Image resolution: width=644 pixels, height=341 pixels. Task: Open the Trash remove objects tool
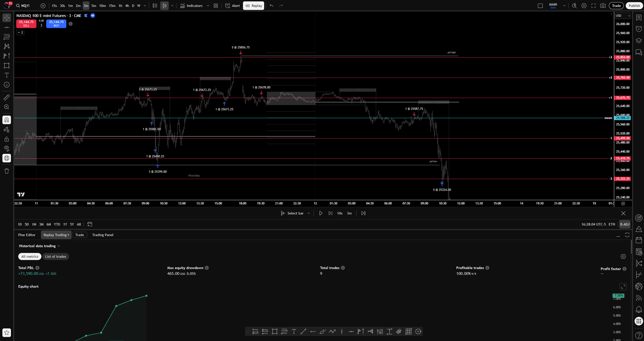pos(7,171)
